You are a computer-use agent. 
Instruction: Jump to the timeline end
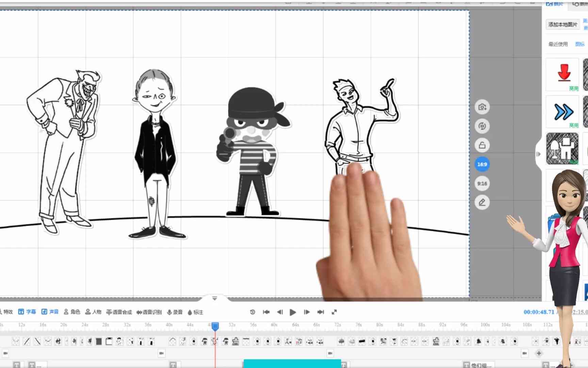pyautogui.click(x=321, y=312)
